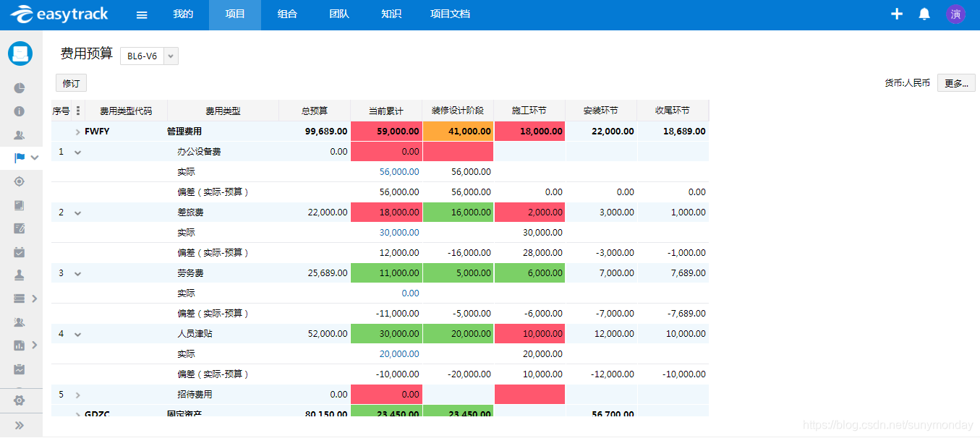Select red 10,000.00 cell in 人员津贴 row
980x438 pixels.
[x=529, y=334]
